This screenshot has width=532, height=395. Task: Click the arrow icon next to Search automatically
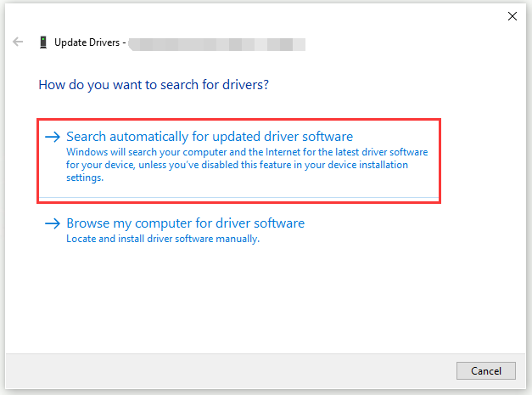pos(53,137)
